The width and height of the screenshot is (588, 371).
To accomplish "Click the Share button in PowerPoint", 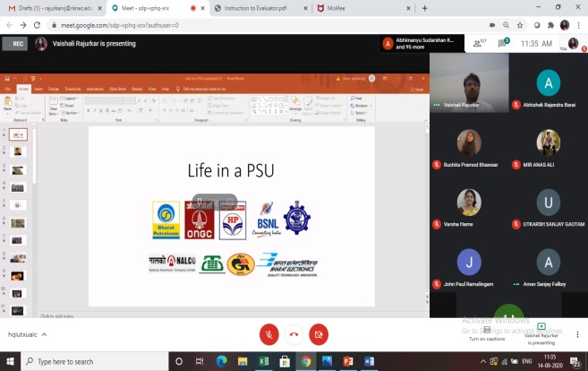I will (416, 90).
